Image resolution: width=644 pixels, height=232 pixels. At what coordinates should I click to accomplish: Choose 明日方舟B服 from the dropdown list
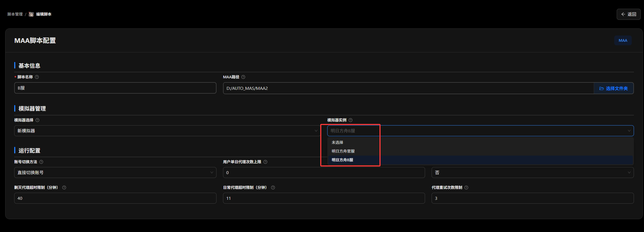[343, 160]
